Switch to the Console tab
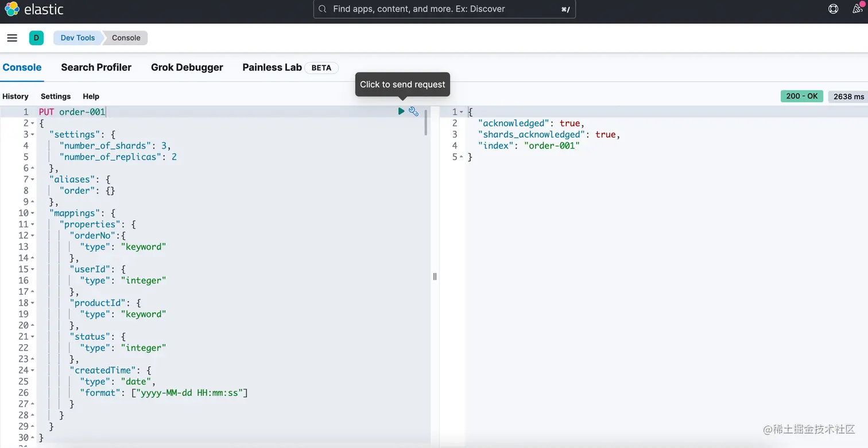868x448 pixels. tap(22, 67)
